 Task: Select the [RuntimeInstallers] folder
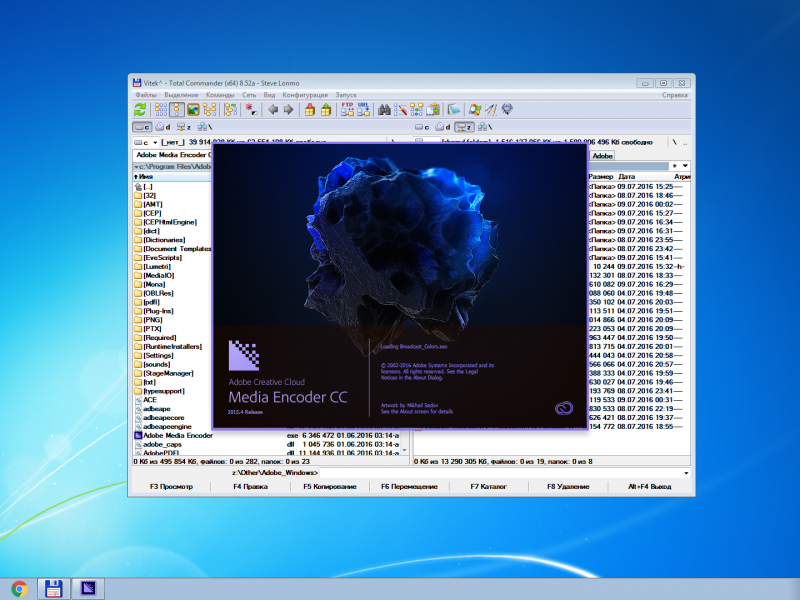click(x=172, y=346)
